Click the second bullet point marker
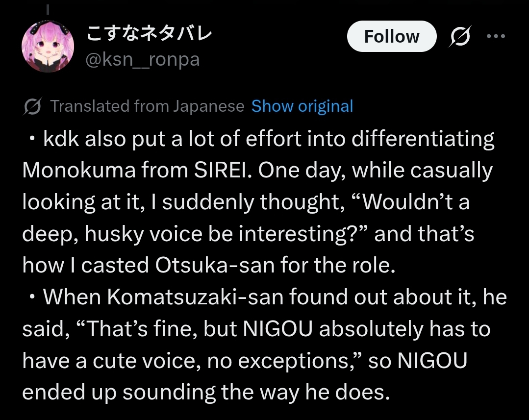The height and width of the screenshot is (420, 529). [32, 297]
